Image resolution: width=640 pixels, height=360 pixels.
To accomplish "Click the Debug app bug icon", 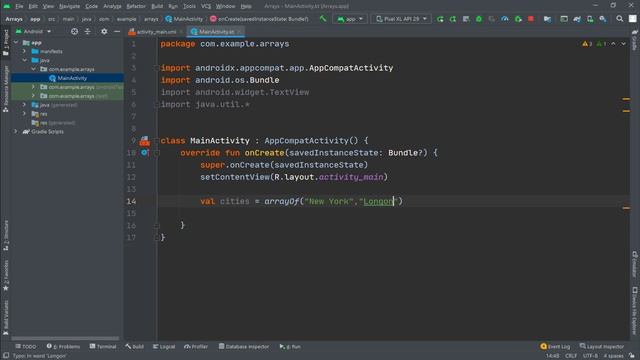I will [479, 19].
